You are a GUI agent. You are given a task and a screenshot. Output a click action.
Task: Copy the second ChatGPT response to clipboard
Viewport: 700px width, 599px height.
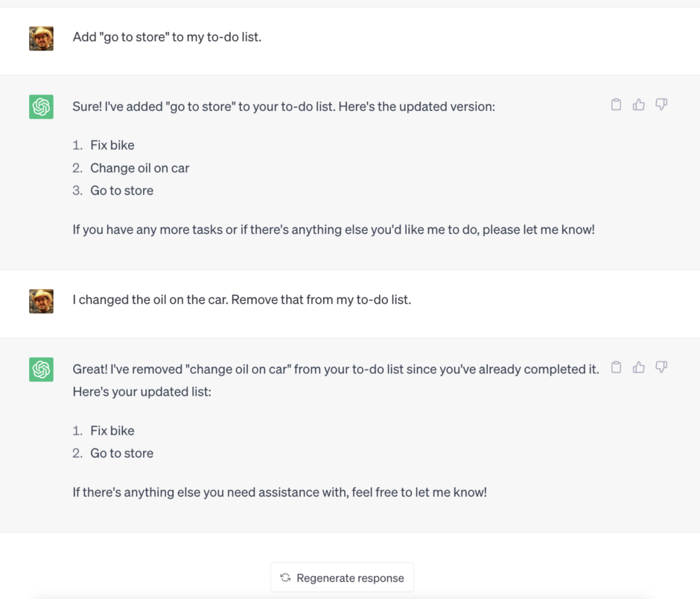(x=616, y=367)
